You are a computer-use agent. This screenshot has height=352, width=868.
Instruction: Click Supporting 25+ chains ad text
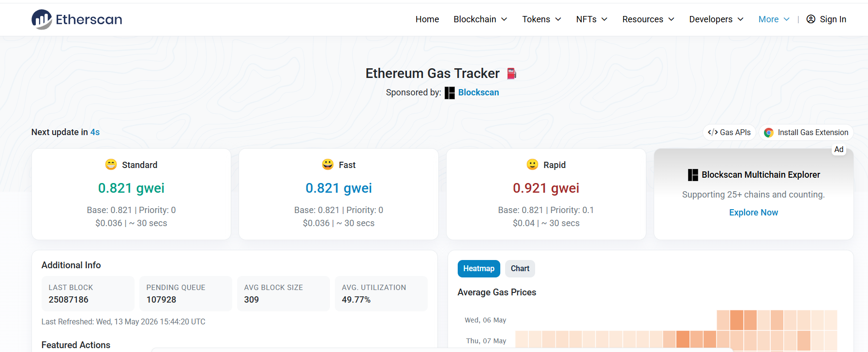pyautogui.click(x=753, y=195)
